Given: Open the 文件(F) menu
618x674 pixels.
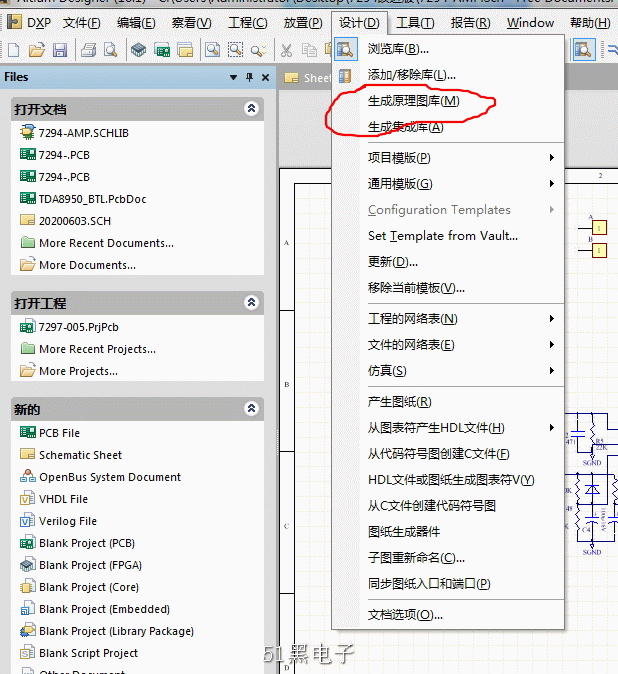Looking at the screenshot, I should pos(82,23).
